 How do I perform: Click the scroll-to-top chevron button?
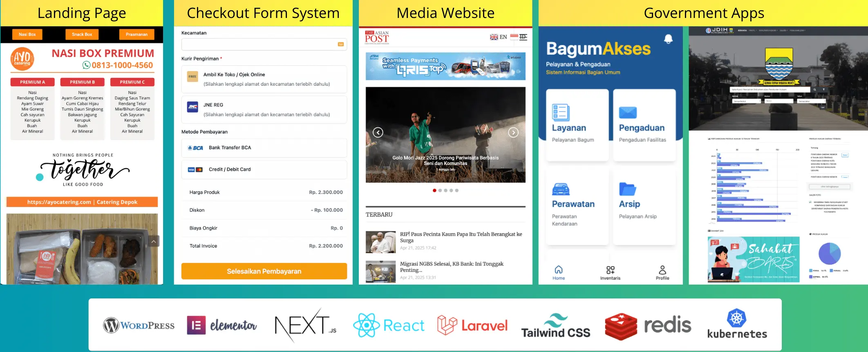(154, 241)
